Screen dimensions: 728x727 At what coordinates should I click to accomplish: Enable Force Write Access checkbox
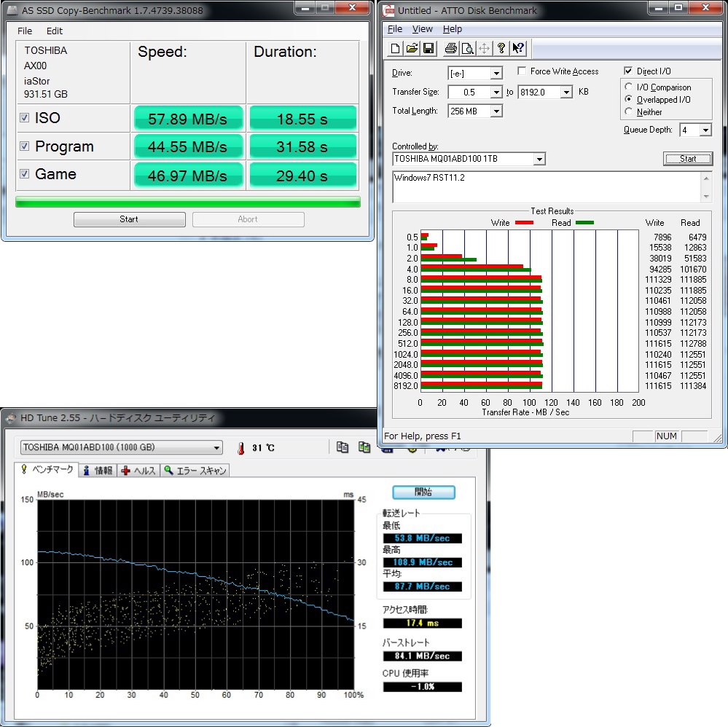pyautogui.click(x=522, y=71)
